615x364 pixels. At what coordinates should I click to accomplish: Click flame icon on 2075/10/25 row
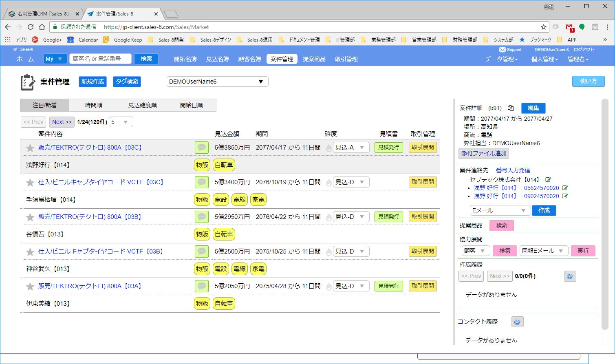[x=328, y=252]
